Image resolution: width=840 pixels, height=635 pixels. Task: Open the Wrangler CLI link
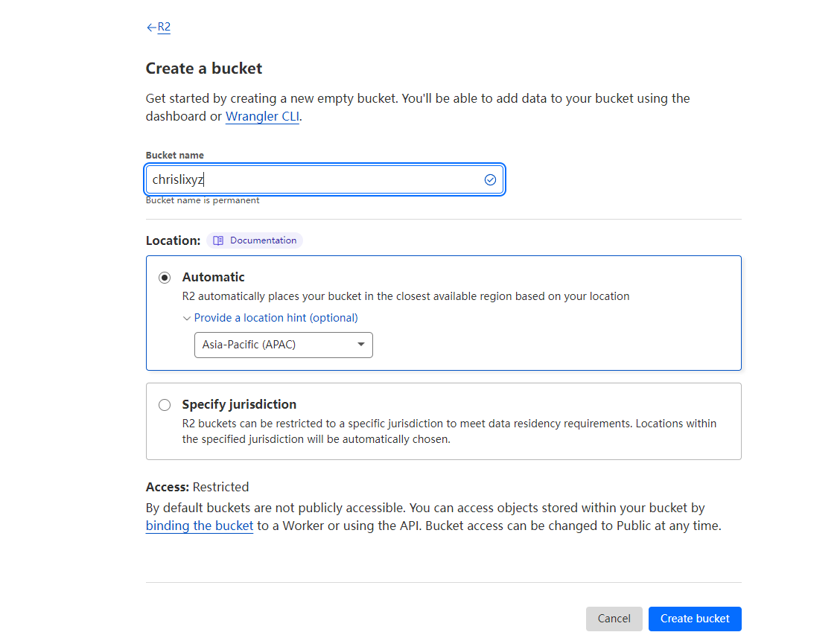262,116
